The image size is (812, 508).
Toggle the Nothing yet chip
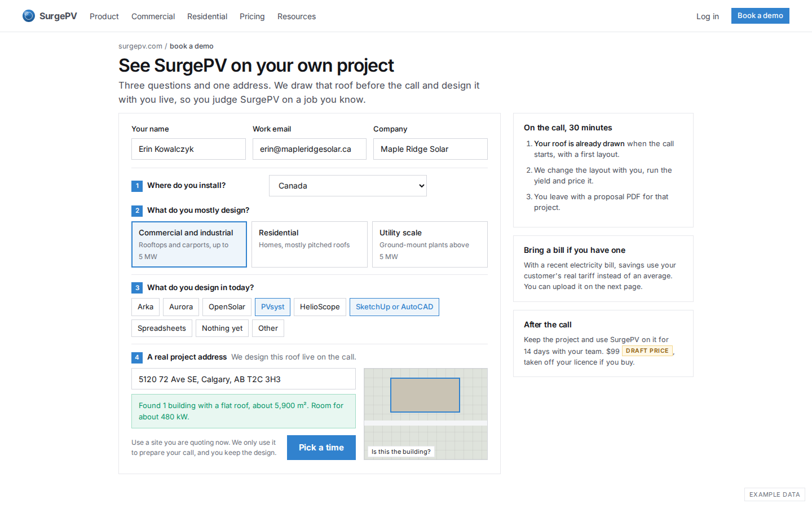pyautogui.click(x=222, y=329)
